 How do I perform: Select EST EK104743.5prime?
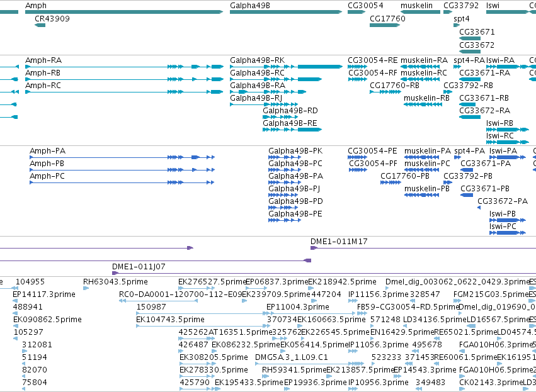pos(203,326)
